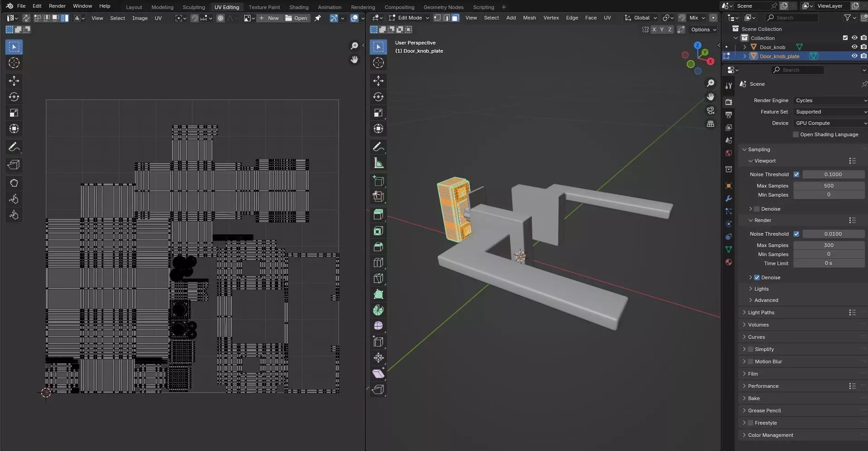Select the Smooth vertices tool

click(378, 326)
